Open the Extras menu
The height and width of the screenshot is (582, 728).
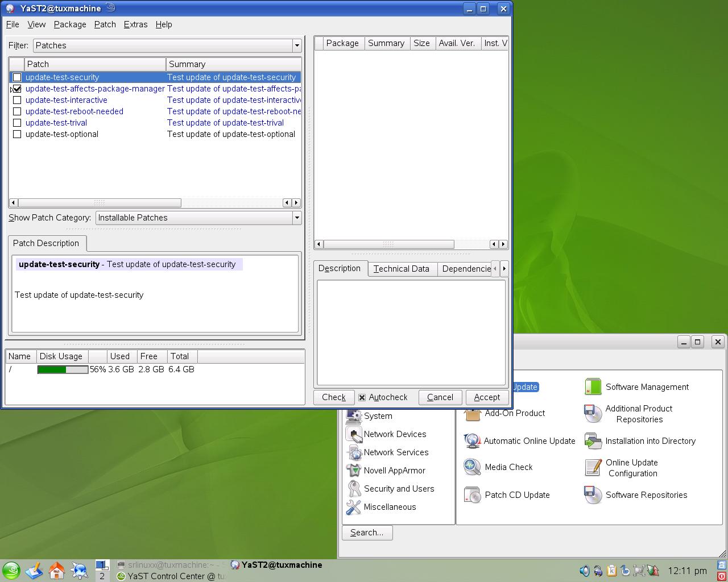[135, 24]
